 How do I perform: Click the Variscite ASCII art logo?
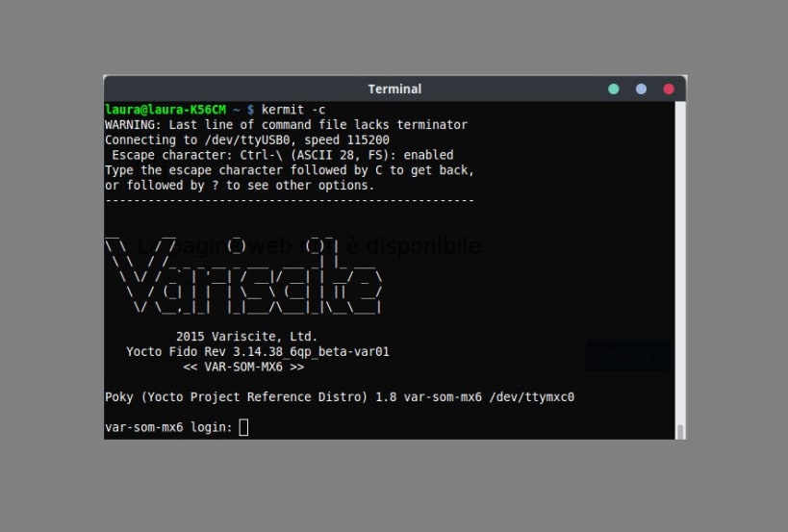click(243, 276)
